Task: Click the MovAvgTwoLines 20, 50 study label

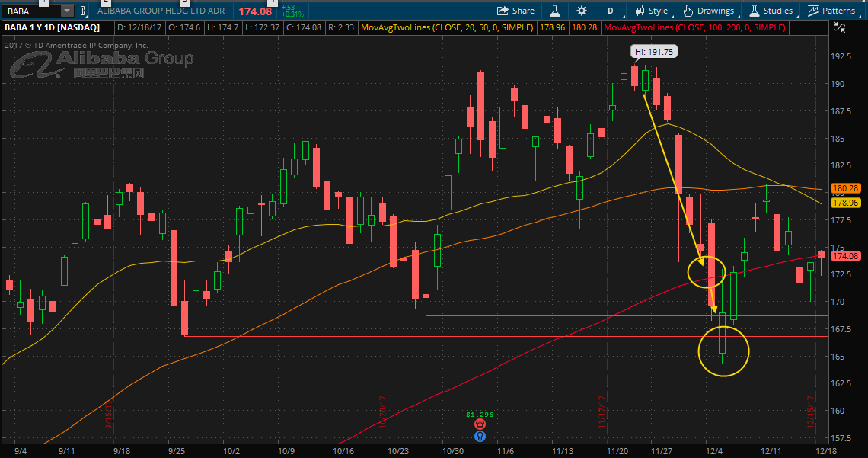Action: [447, 27]
